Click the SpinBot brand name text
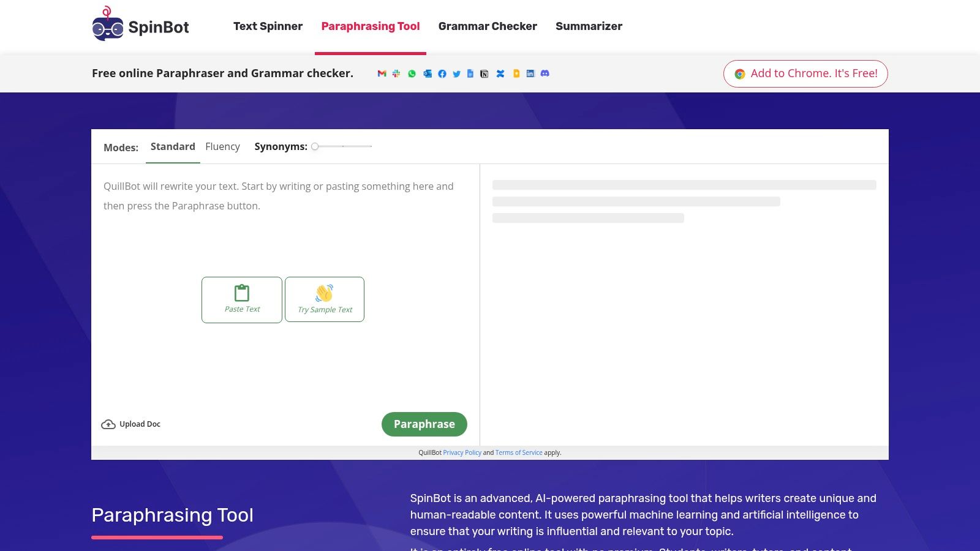 point(159,27)
